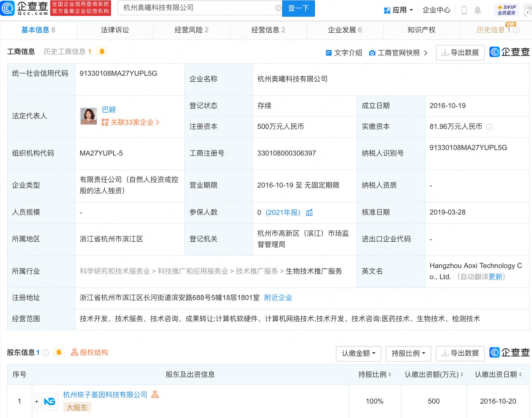Open chart icon beside 2021年报
The height and width of the screenshot is (418, 532).
tap(309, 213)
